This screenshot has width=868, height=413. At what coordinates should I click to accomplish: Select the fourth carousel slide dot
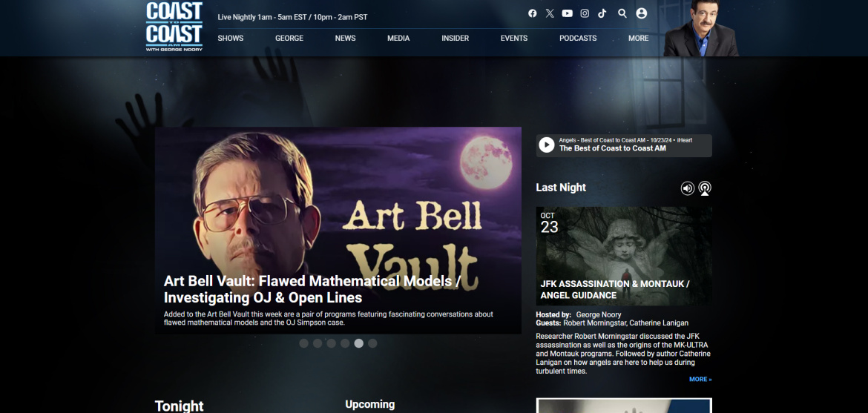coord(345,343)
